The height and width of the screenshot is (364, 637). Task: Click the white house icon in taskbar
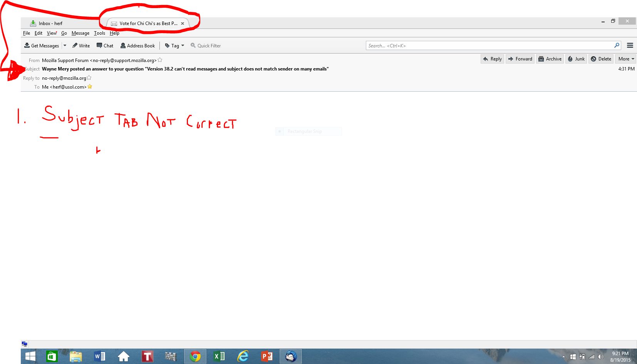(x=124, y=356)
